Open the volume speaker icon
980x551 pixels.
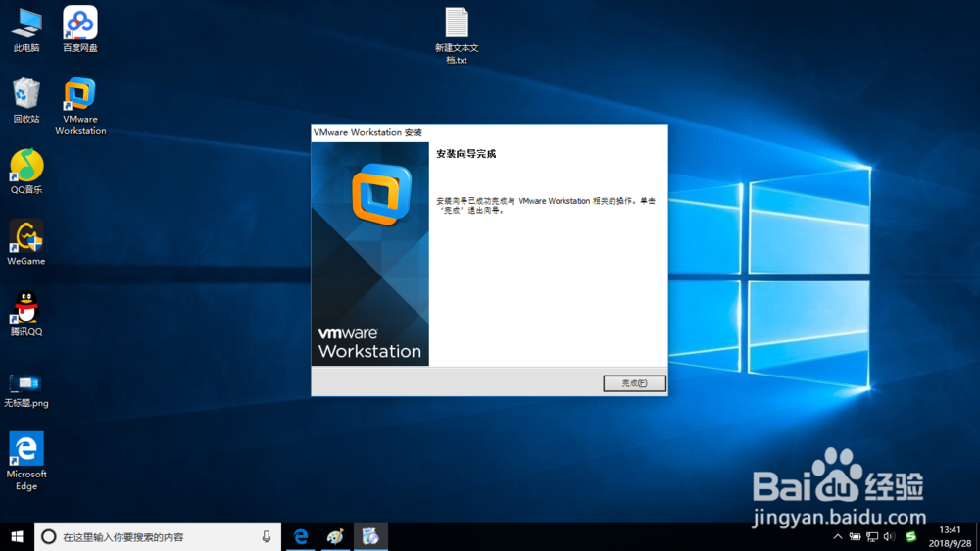pos(890,536)
